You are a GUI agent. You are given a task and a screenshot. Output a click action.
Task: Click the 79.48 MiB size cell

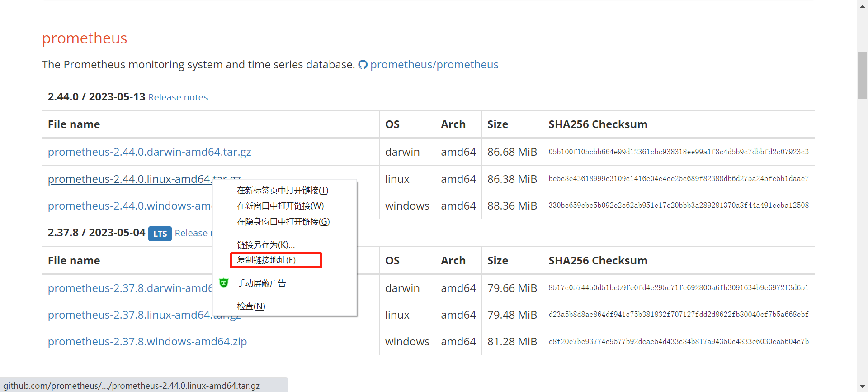[x=512, y=315]
